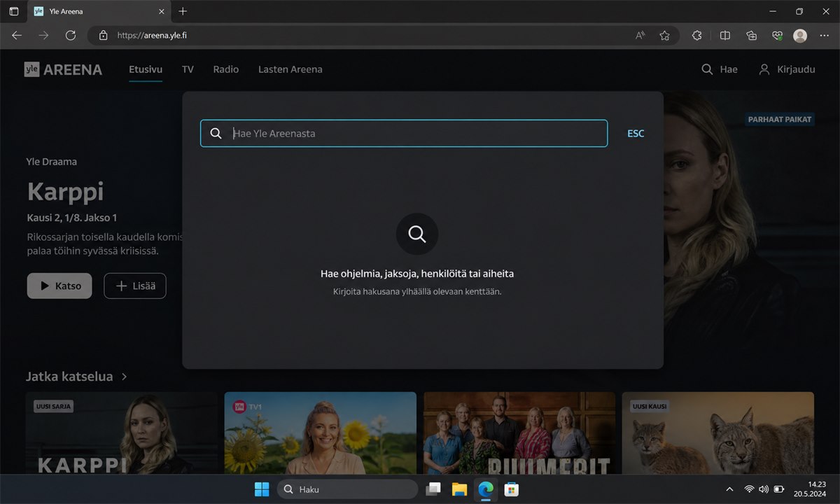Click the Edge profile avatar
The height and width of the screenshot is (504, 840).
tap(800, 36)
